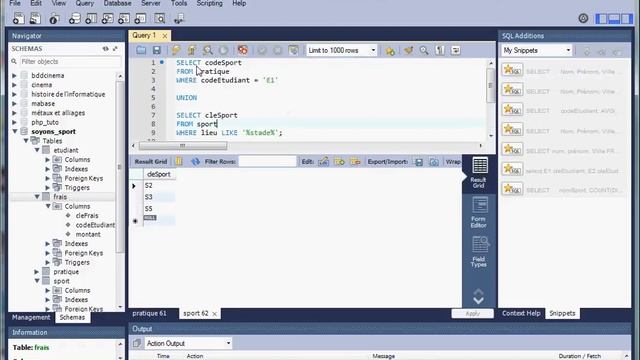
Task: Execute current statement lightning cursor icon
Action: pos(192,50)
